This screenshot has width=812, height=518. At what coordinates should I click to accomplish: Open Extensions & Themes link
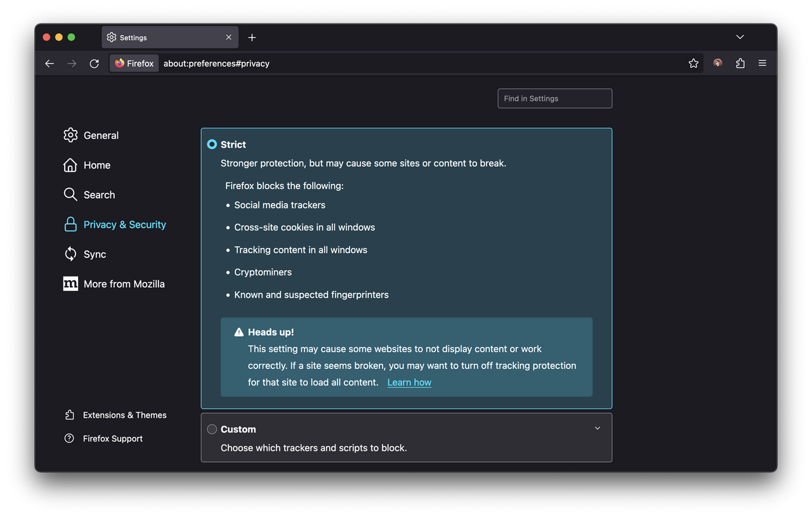(124, 415)
